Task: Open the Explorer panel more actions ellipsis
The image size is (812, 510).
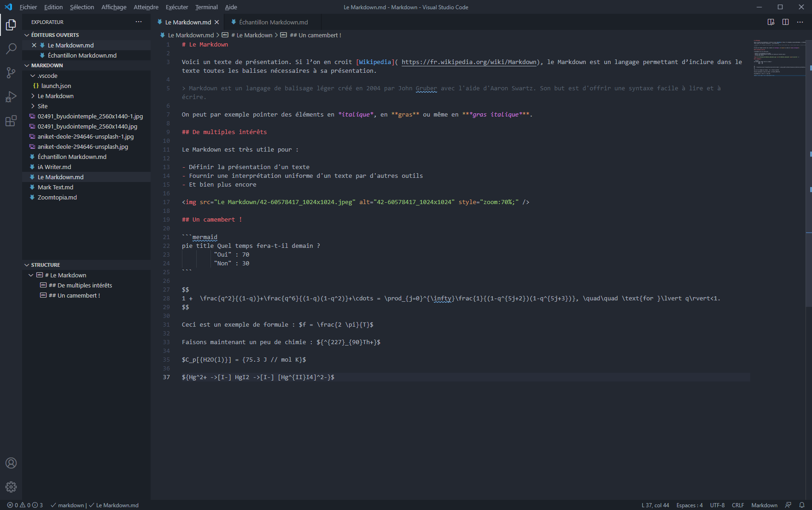Action: [139, 22]
